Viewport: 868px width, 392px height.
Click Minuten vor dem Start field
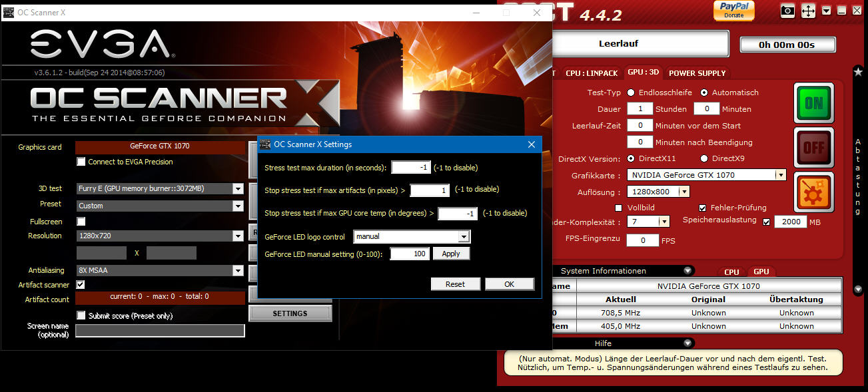640,125
